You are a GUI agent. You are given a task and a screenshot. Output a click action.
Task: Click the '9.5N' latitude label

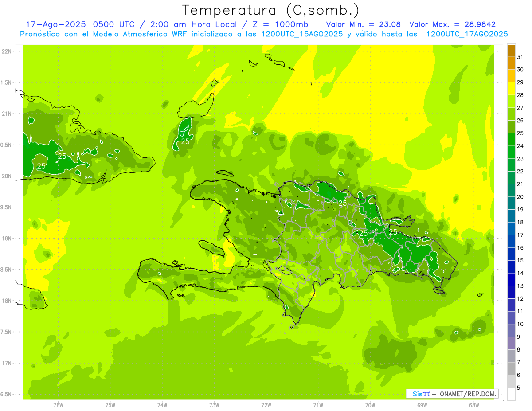click(x=7, y=207)
